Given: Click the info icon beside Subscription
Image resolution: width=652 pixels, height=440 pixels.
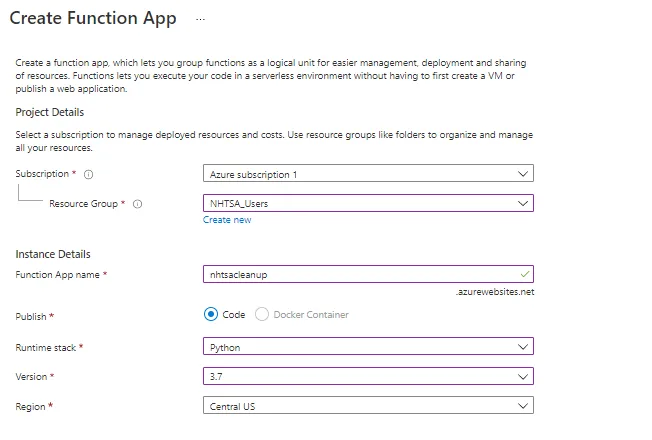Looking at the screenshot, I should tap(89, 174).
